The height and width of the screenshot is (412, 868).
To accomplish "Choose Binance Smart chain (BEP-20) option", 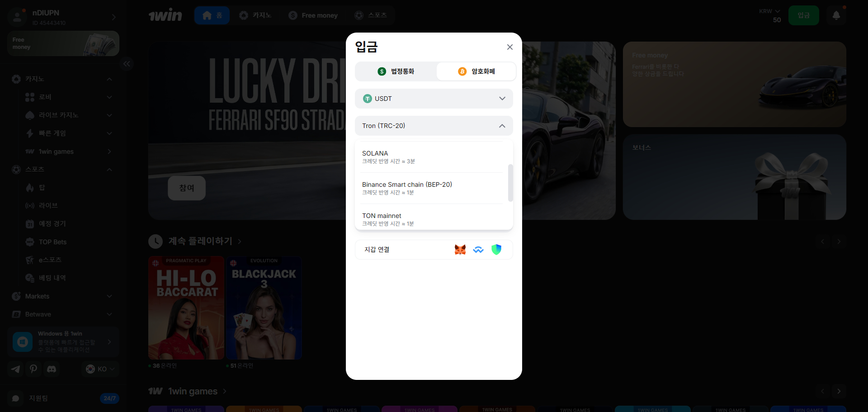I will click(432, 188).
